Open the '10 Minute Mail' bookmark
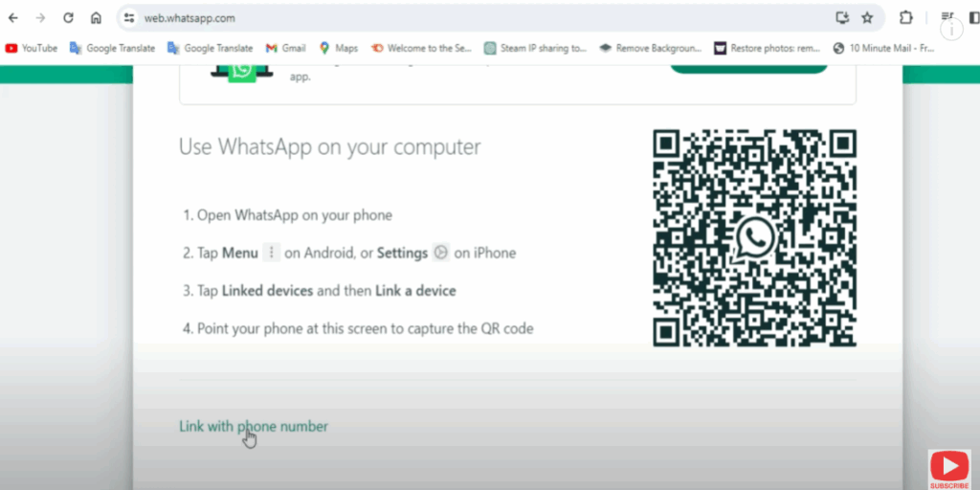This screenshot has height=490, width=980. coord(883,48)
